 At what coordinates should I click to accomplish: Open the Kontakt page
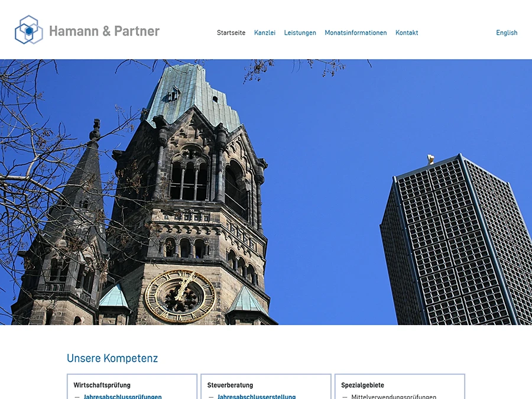(x=407, y=33)
